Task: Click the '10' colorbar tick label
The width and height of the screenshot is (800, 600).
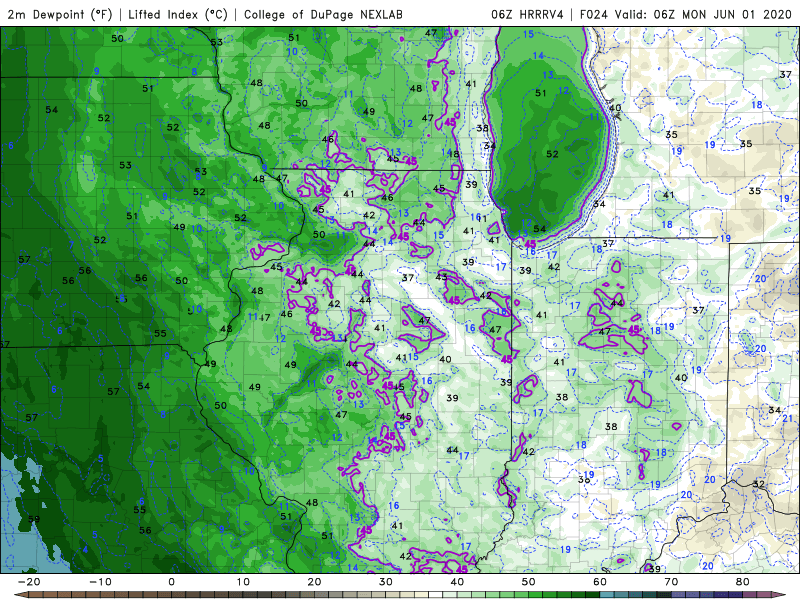Action: pyautogui.click(x=243, y=582)
